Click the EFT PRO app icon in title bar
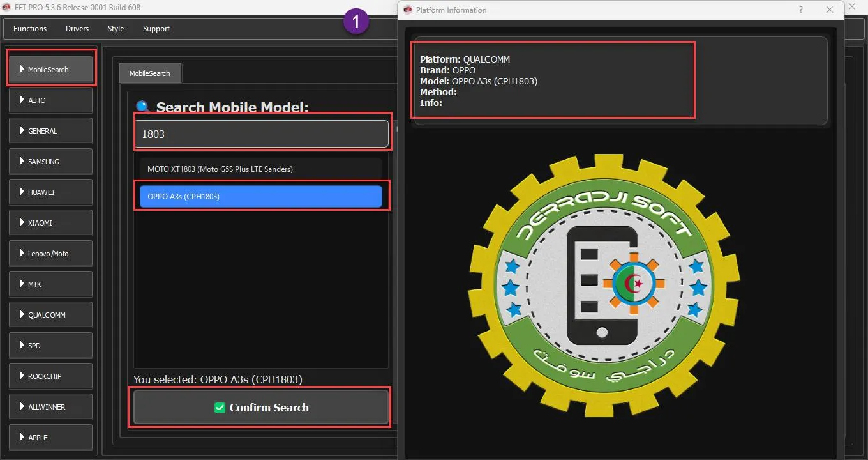 (6, 8)
